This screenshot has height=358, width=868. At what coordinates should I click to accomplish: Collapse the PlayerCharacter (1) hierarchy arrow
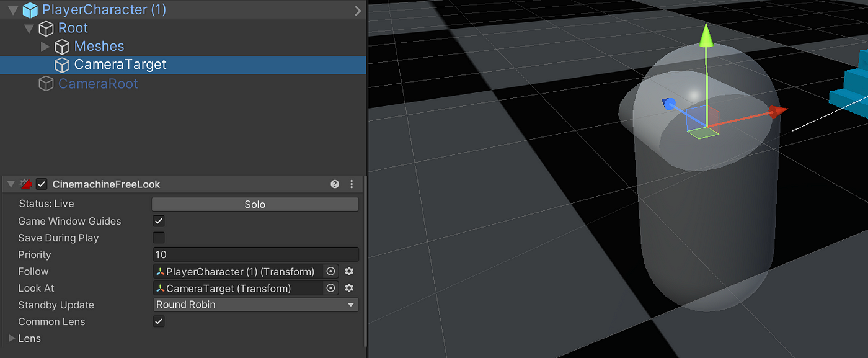point(12,10)
